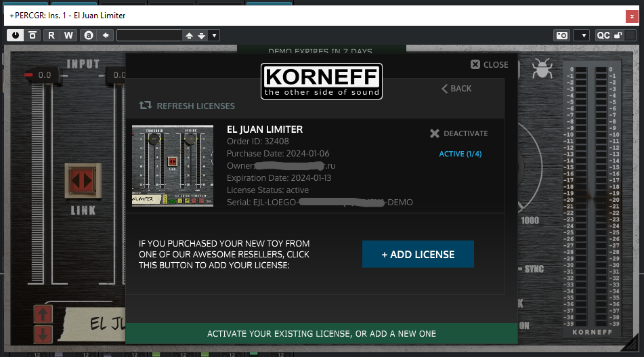Click the red up arrow button
Viewport: 644px width, 357px height.
43,315
